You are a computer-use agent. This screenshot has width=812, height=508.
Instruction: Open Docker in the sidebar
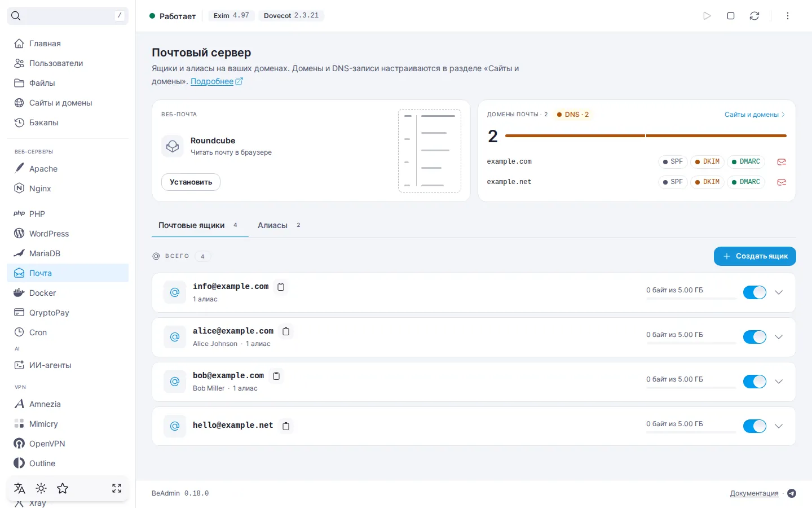point(68,293)
